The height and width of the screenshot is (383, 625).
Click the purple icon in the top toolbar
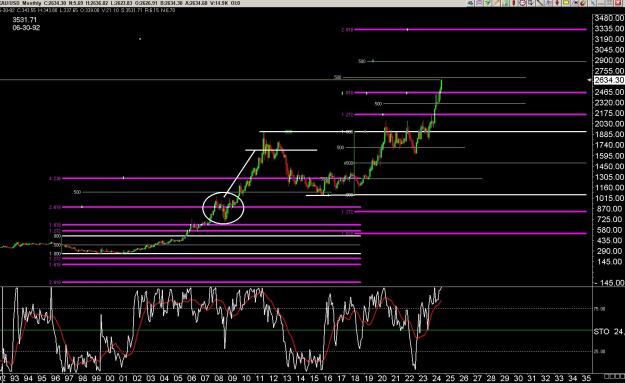479,3
